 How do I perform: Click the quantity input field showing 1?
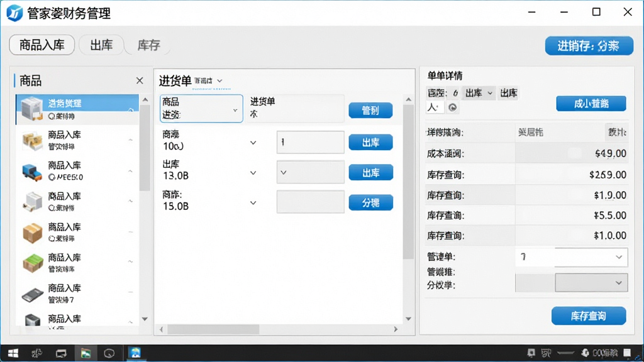coord(311,143)
